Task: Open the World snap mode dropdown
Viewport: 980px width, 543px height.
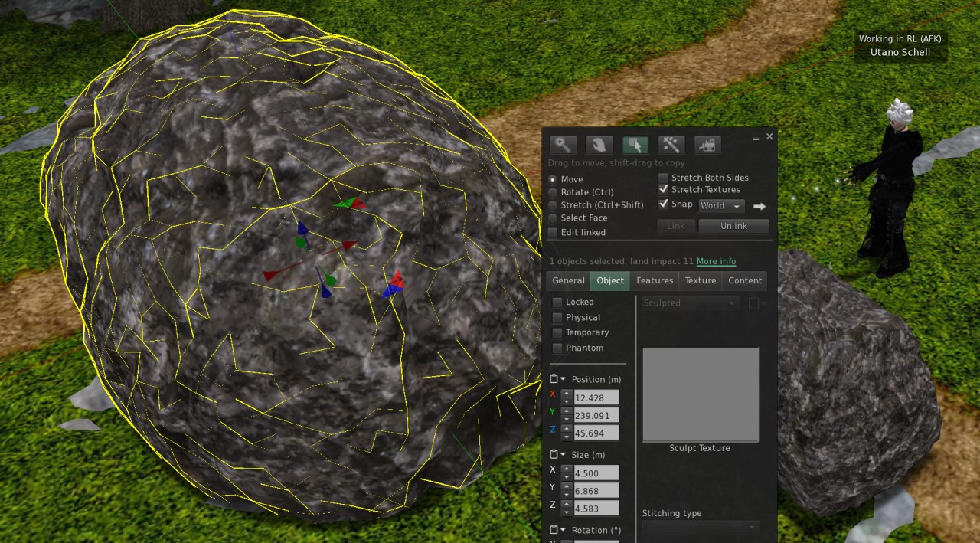Action: coord(721,206)
